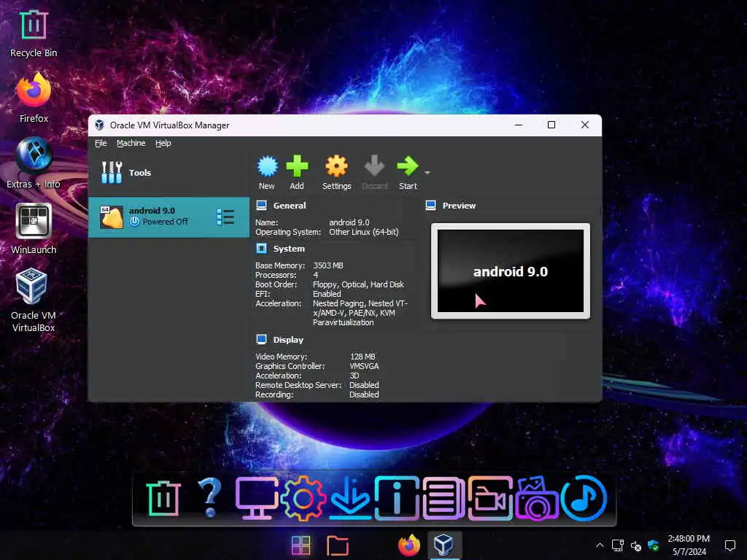The image size is (747, 560).
Task: Click the System section header
Action: 289,249
